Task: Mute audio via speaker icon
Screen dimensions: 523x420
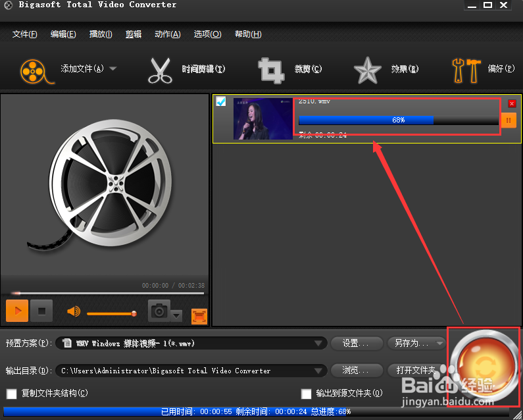Action: 74,312
